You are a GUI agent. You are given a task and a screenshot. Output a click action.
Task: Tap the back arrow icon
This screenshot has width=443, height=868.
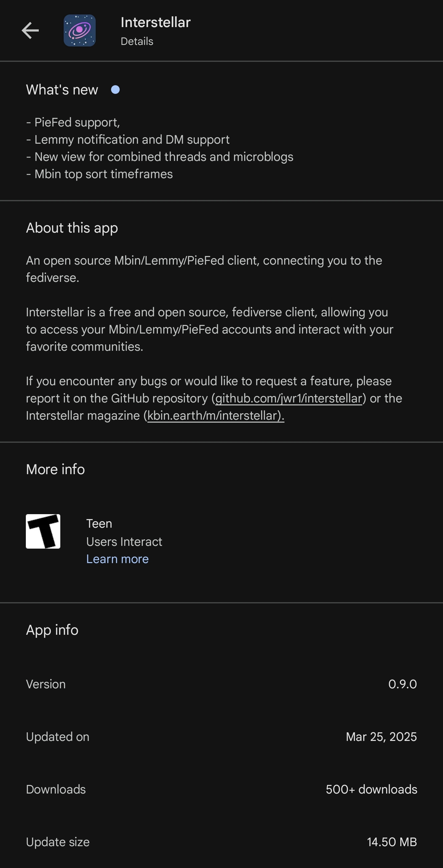click(30, 31)
